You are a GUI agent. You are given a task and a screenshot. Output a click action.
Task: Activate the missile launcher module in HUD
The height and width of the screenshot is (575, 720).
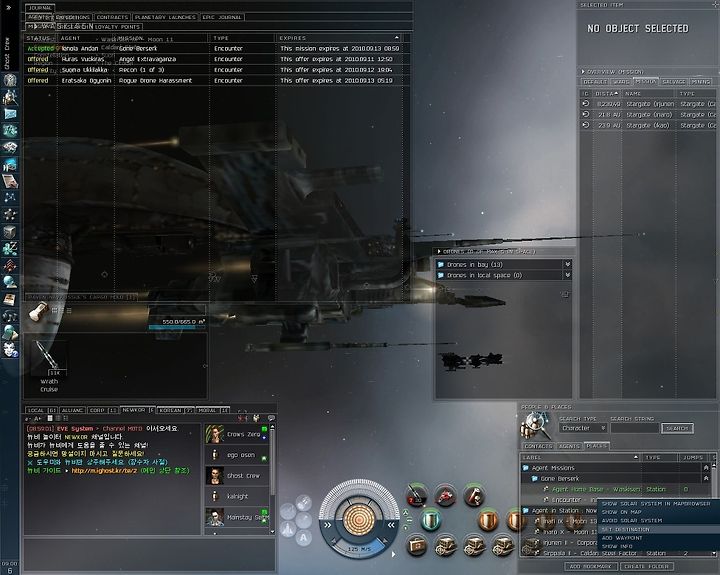(416, 496)
